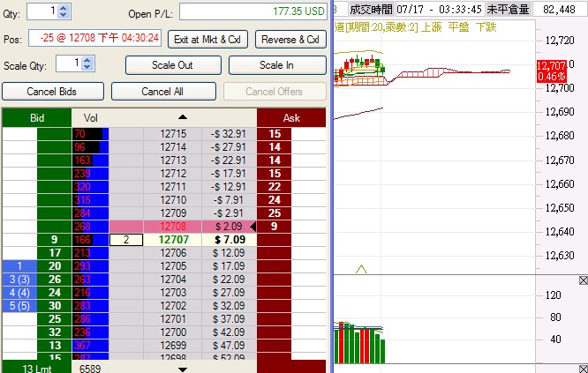Click working order 4 (4) at 12703

[x=19, y=293]
